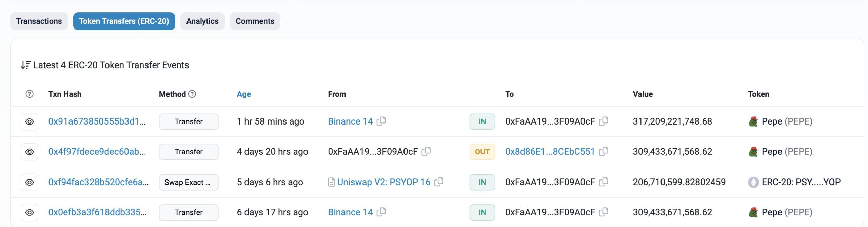Open transaction hash 0x0efb3a3f618ddb335
Viewport: 868px width, 227px height.
point(97,212)
